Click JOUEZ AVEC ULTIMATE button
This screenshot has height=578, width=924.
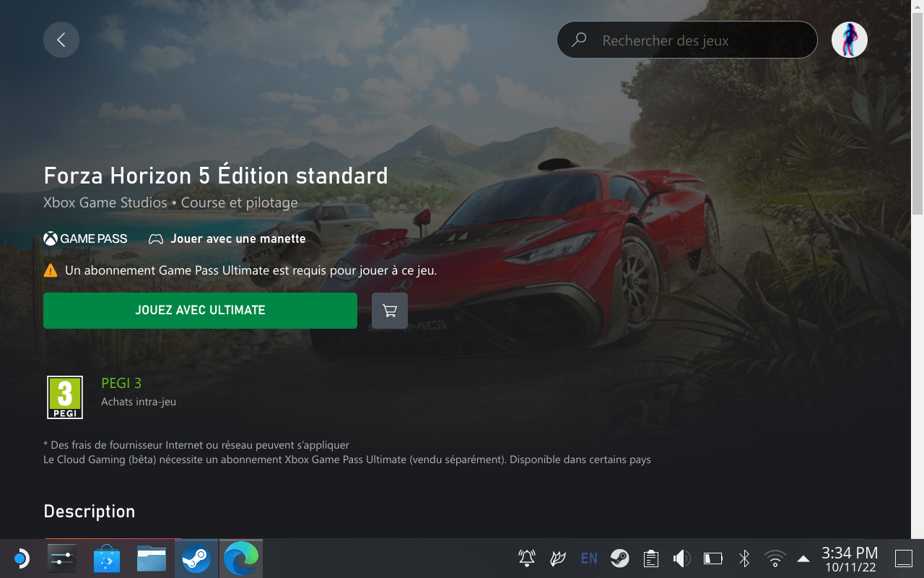[x=200, y=311]
